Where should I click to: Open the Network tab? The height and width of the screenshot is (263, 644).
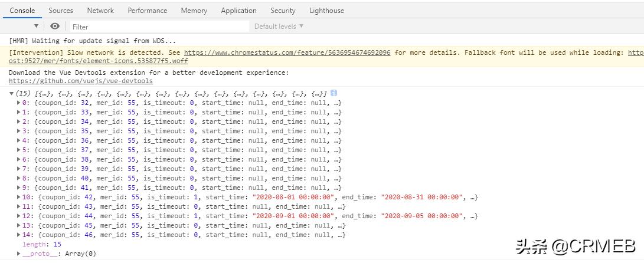pos(100,11)
